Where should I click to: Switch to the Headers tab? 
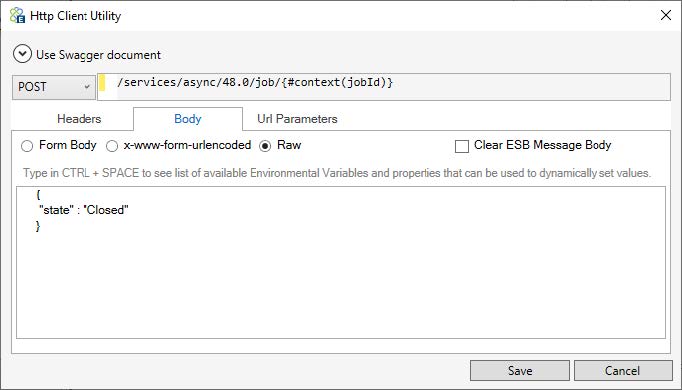79,119
